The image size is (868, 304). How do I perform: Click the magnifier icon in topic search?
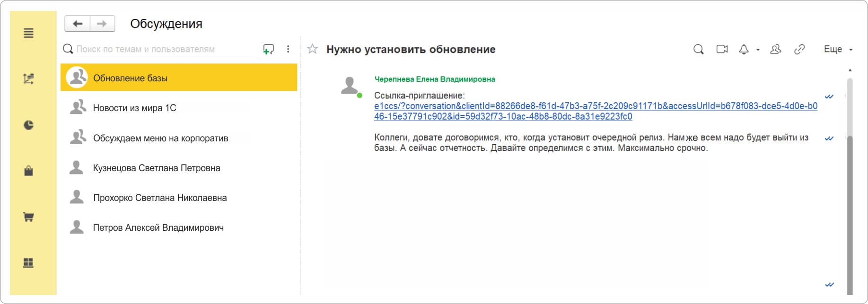tap(68, 49)
